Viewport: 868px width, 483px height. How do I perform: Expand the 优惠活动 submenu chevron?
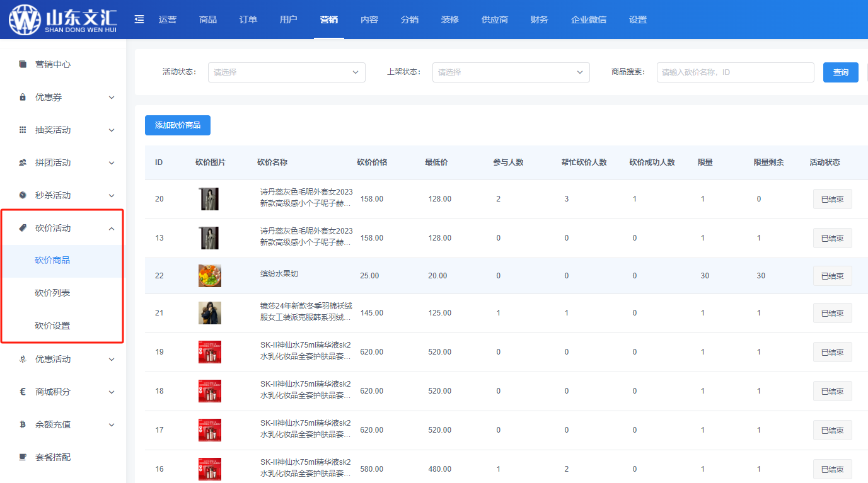click(x=112, y=360)
